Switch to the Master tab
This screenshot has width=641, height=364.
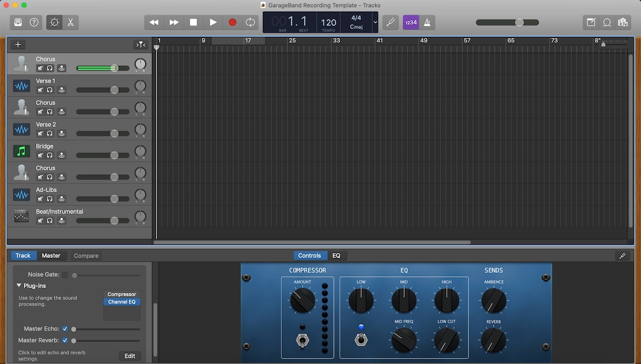(51, 256)
